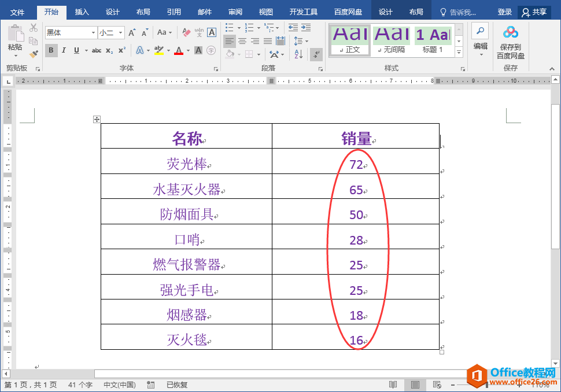561x392 pixels.
Task: Switch to Read Mode view
Action: click(x=393, y=385)
